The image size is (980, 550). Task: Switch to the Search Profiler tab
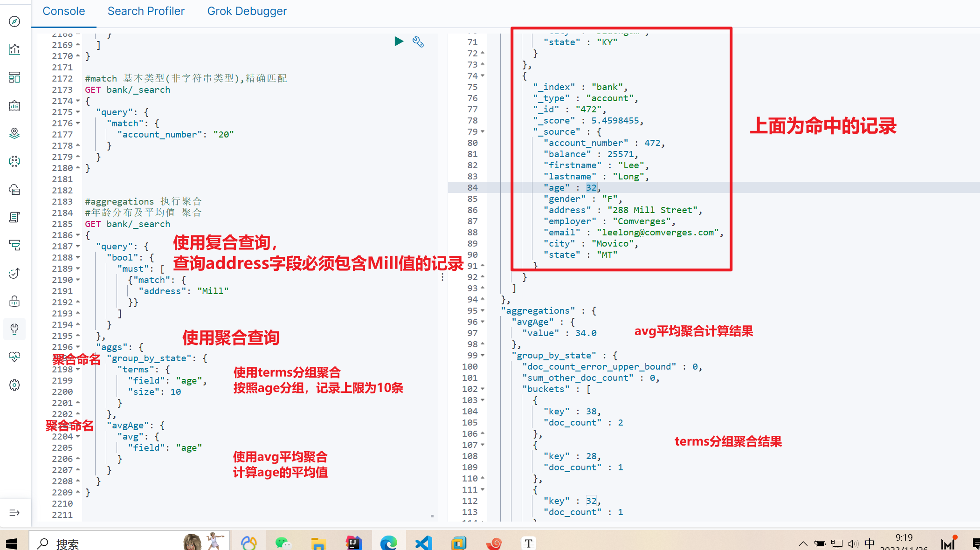point(146,11)
